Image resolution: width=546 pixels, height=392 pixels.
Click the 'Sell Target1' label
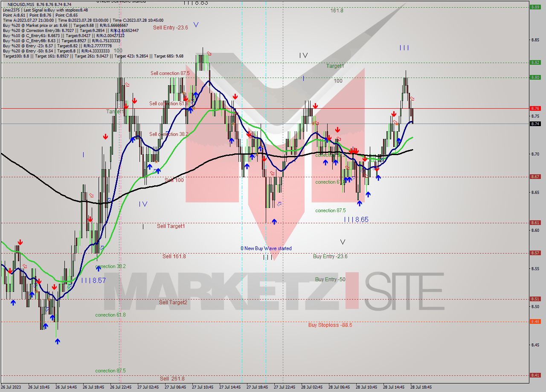(171, 226)
